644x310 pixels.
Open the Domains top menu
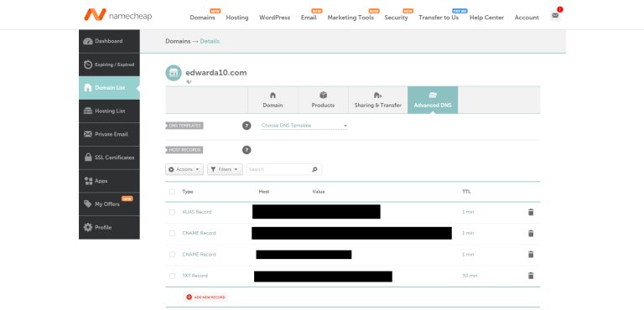[x=202, y=18]
